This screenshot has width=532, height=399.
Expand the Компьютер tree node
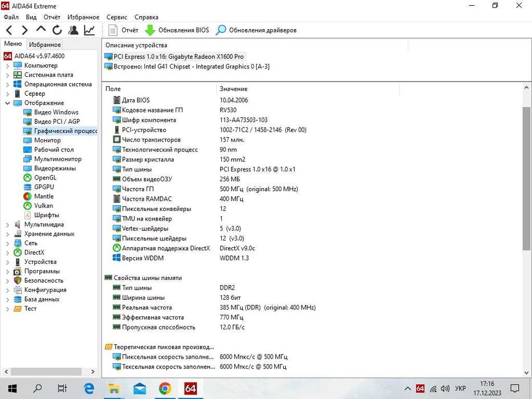coord(7,66)
